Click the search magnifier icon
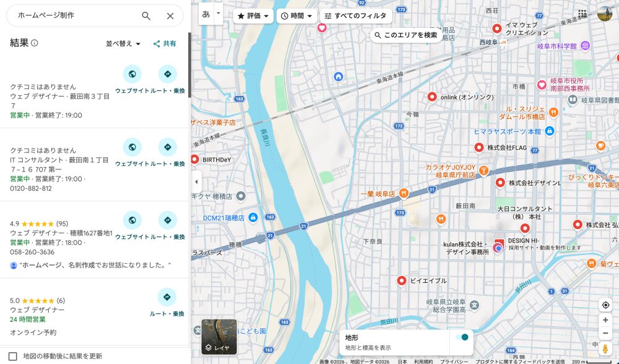619x364 pixels. [x=146, y=16]
